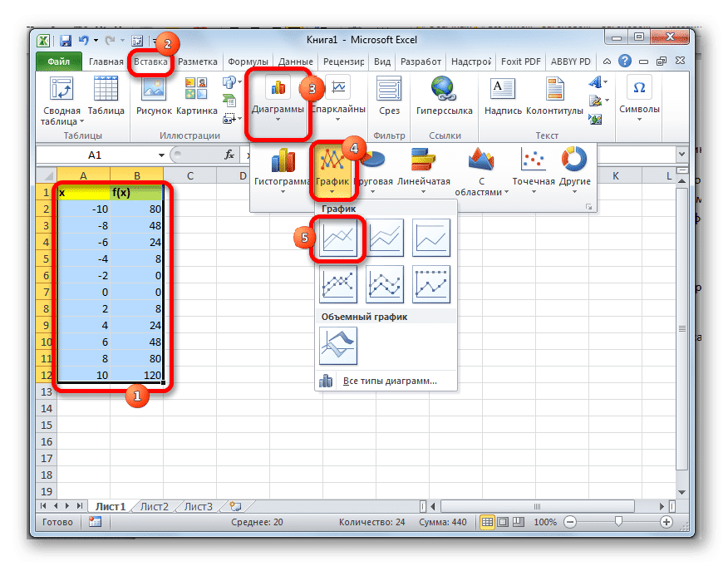Screen dimensions: 728x566
Task: Click the macro recording icon in status bar
Action: pos(96,522)
